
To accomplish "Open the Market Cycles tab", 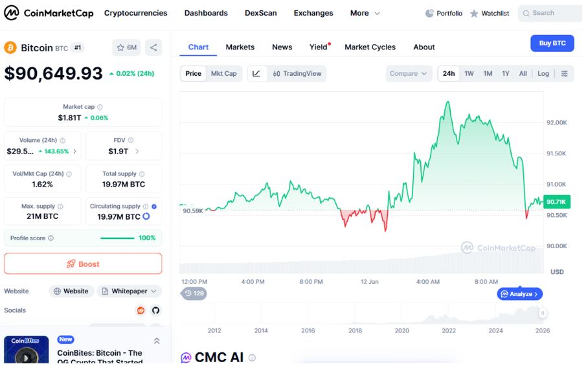I will tap(370, 47).
